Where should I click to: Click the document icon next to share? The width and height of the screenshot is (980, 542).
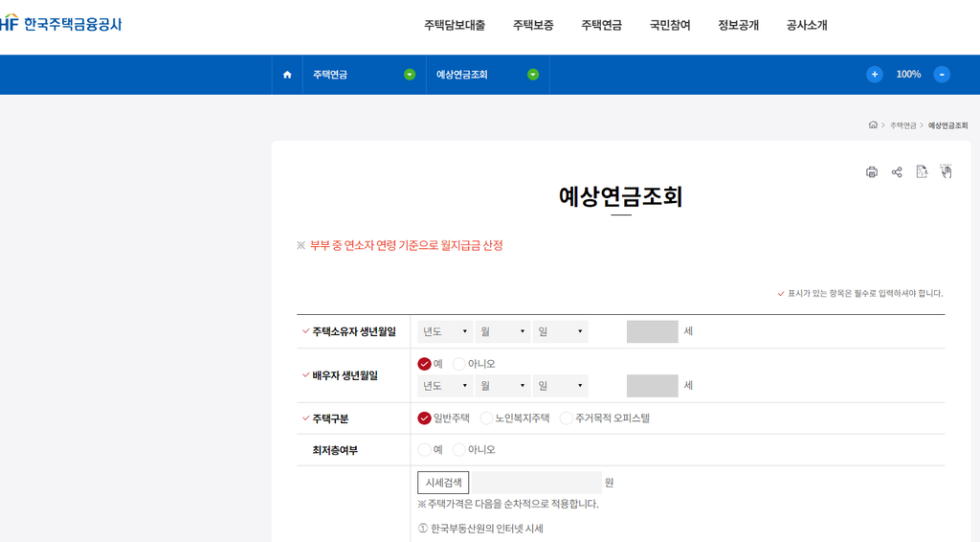point(922,172)
